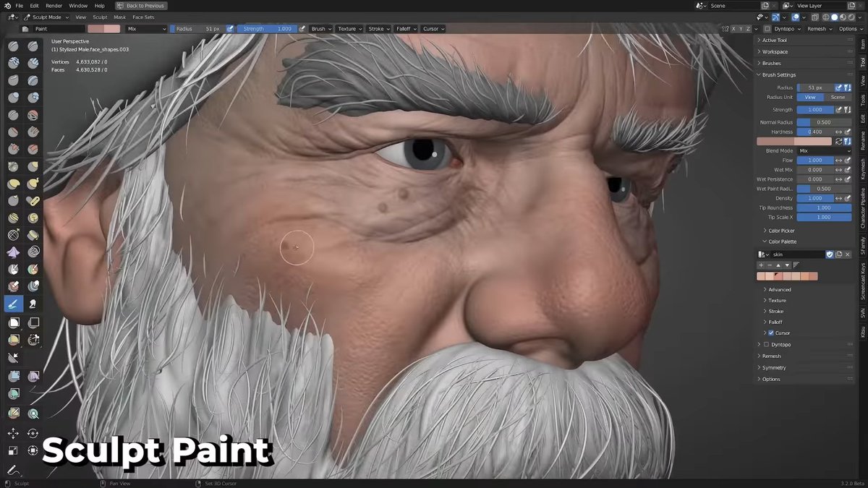Select the Move transform tool
The height and width of the screenshot is (488, 868).
pos(14,432)
